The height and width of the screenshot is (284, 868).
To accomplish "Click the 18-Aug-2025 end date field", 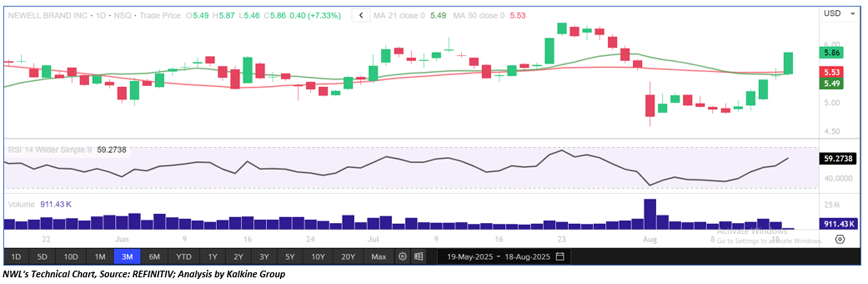I will (528, 257).
